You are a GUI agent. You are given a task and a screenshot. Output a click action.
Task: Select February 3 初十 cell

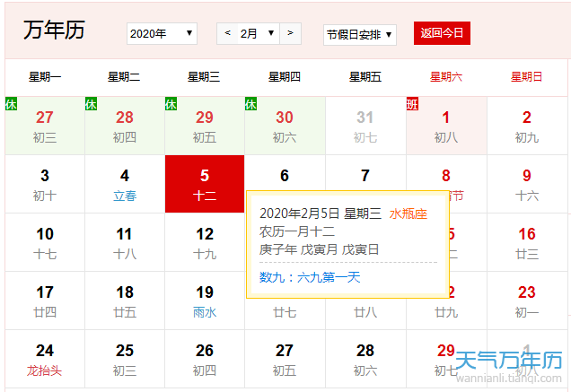pyautogui.click(x=45, y=184)
